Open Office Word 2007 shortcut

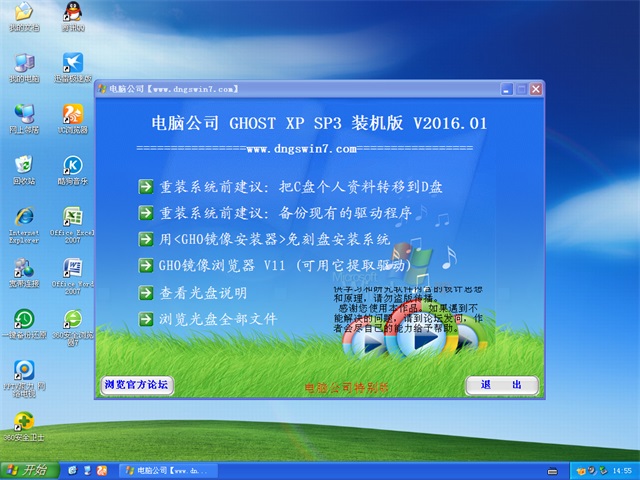(x=72, y=269)
